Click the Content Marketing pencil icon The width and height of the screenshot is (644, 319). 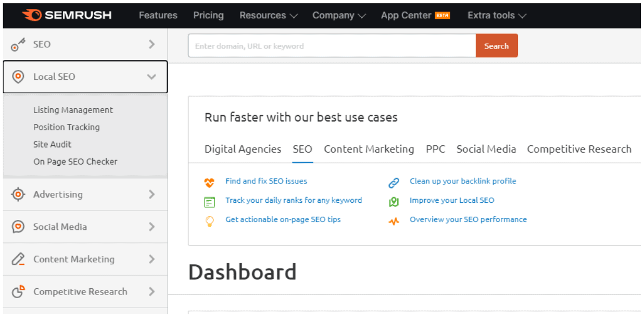pos(18,259)
